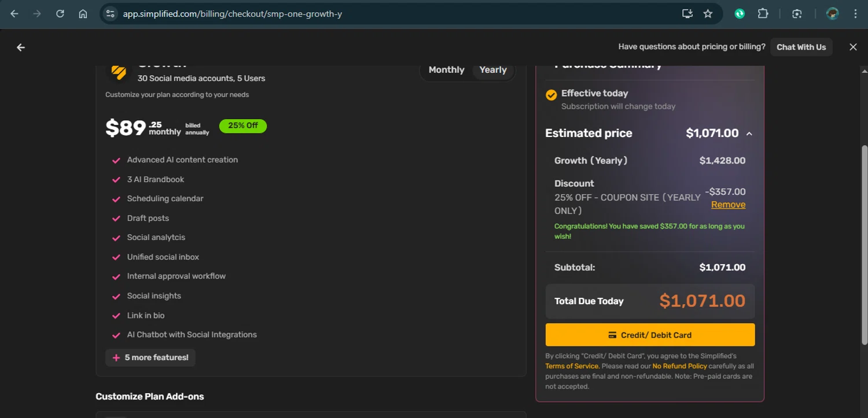Image resolution: width=868 pixels, height=418 pixels.
Task: Close the checkout page with the X
Action: (x=853, y=47)
